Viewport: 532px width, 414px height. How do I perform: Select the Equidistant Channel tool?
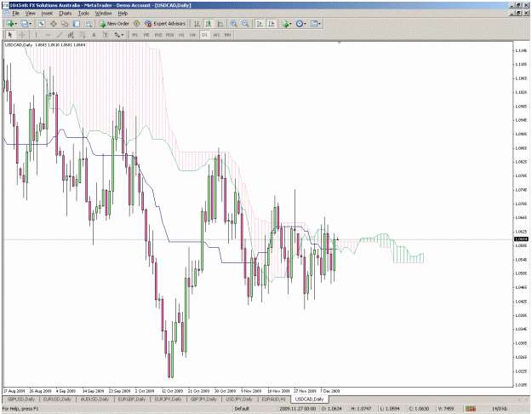click(x=71, y=35)
